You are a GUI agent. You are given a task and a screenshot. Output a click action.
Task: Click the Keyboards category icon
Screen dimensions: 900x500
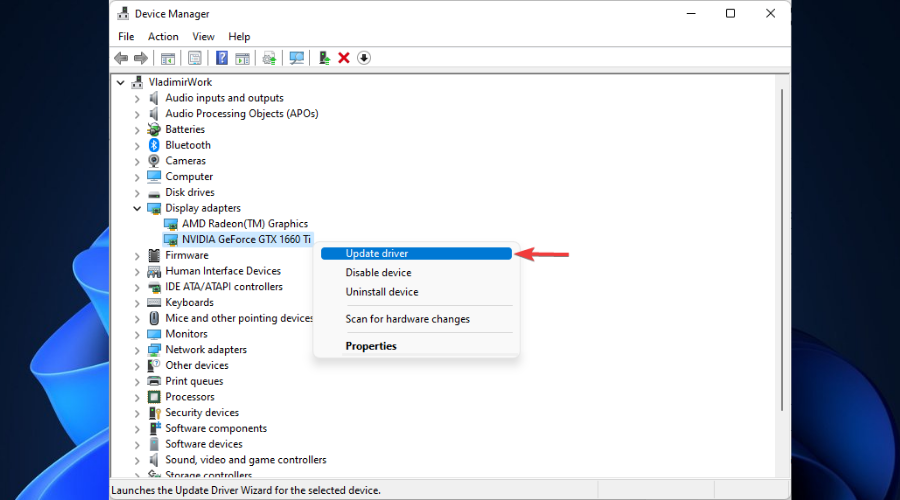click(154, 303)
